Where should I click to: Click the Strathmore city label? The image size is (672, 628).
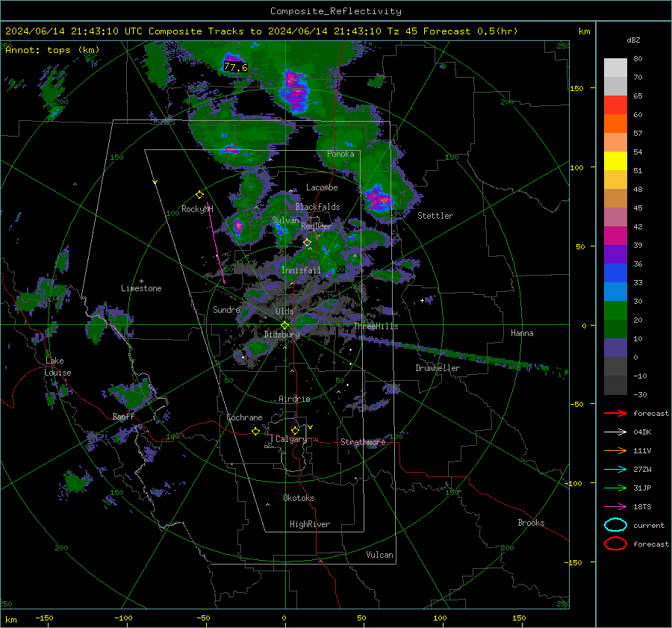click(363, 442)
